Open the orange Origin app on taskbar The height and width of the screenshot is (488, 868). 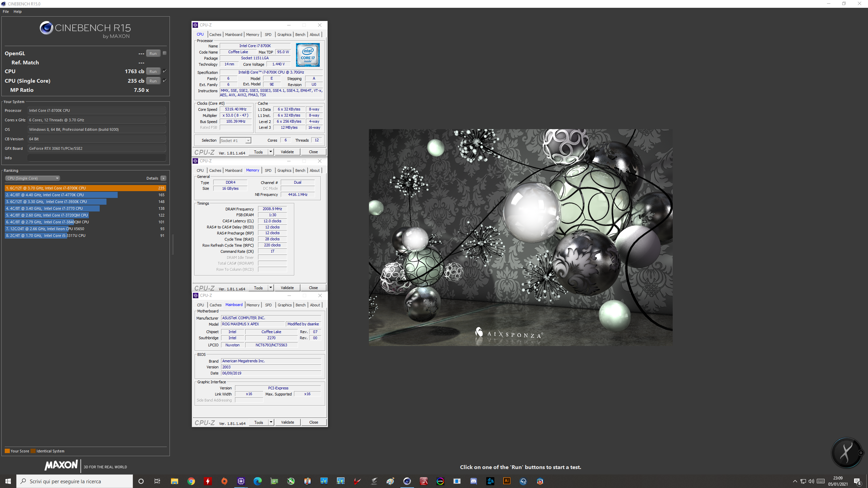tap(224, 481)
